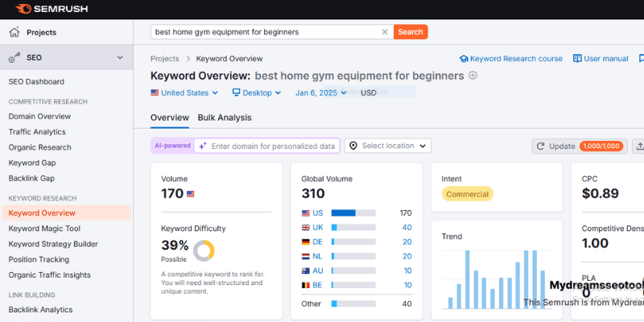644x322 pixels.
Task: Click Enter domain for personalized data field
Action: [267, 146]
